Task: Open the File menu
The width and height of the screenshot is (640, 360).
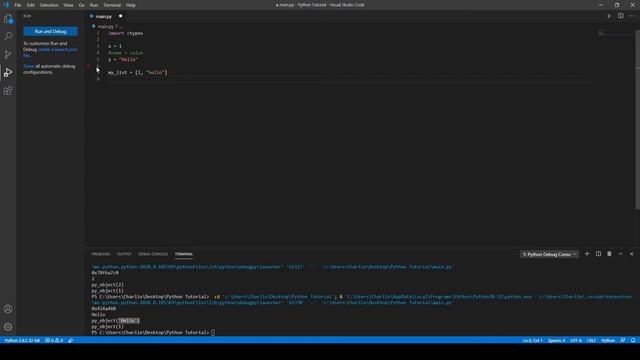Action: pyautogui.click(x=18, y=5)
